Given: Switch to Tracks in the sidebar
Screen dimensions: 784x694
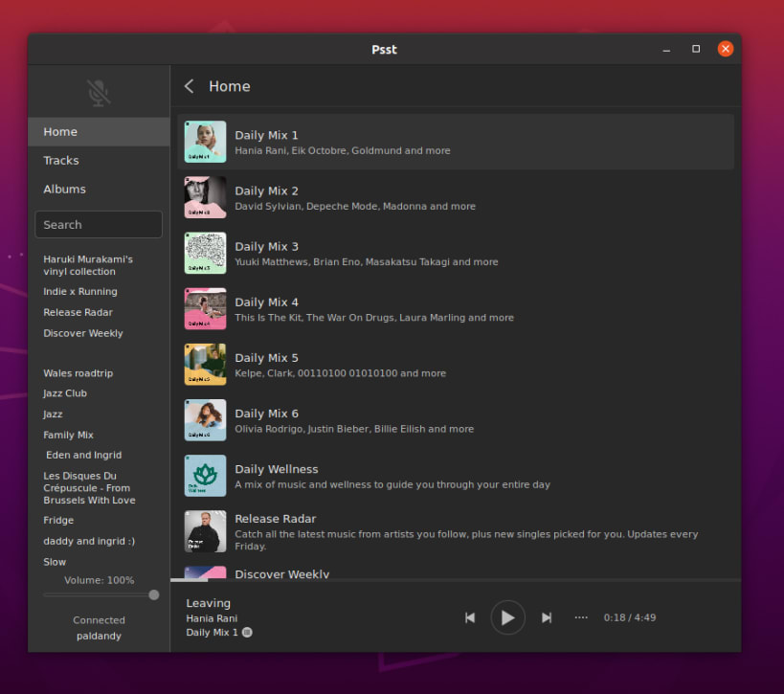Looking at the screenshot, I should tap(99, 161).
